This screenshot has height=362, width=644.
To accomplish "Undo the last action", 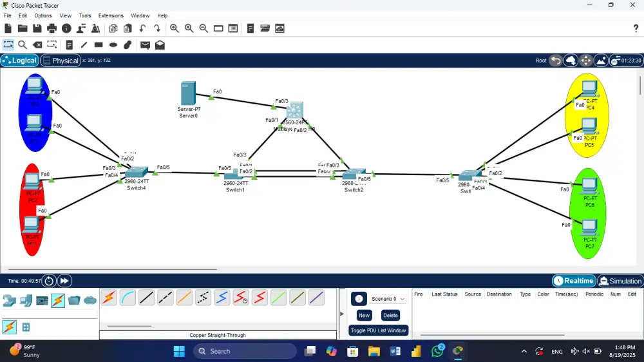I will point(142,28).
